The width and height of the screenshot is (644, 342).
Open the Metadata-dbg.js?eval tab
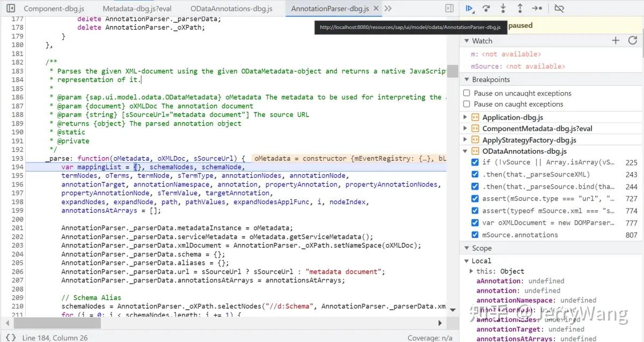(x=131, y=8)
